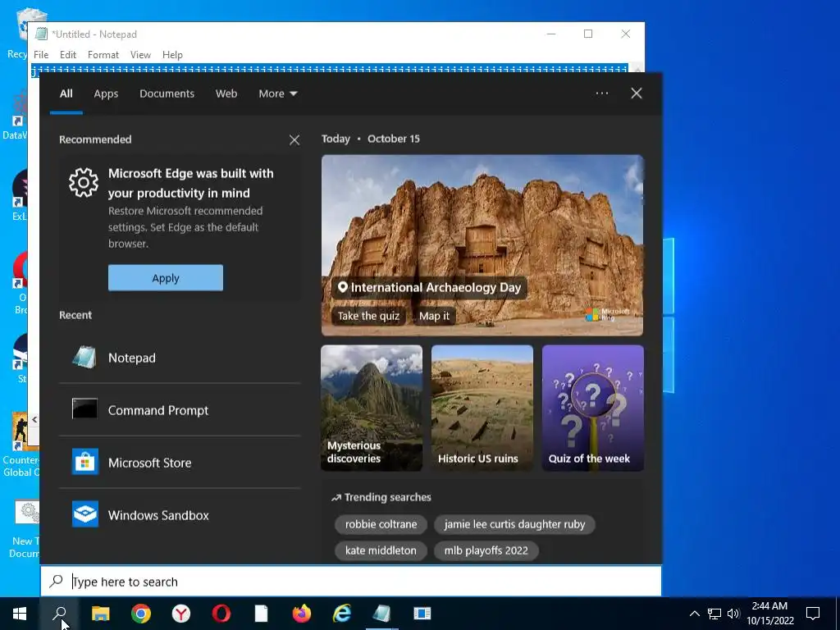The height and width of the screenshot is (630, 840).
Task: Open the Notepad File menu
Action: point(41,55)
